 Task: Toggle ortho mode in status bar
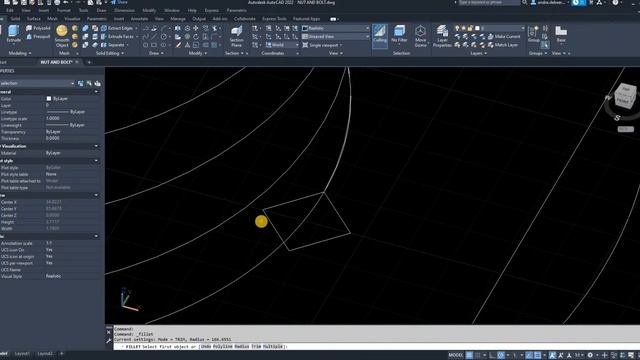[x=492, y=355]
